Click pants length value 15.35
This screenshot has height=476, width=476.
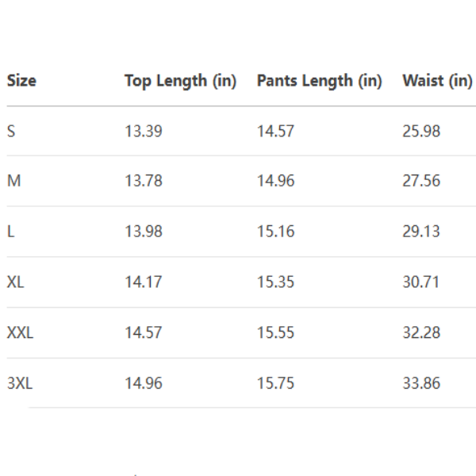click(x=275, y=282)
